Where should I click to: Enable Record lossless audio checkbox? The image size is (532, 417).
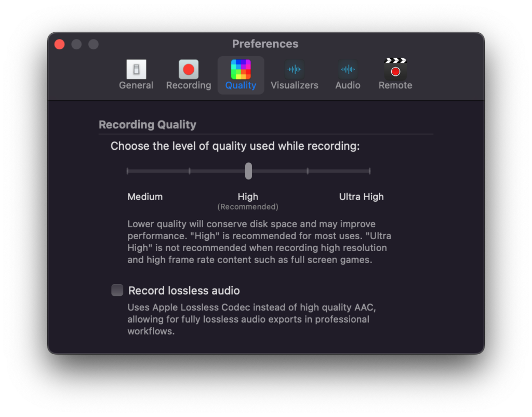117,290
